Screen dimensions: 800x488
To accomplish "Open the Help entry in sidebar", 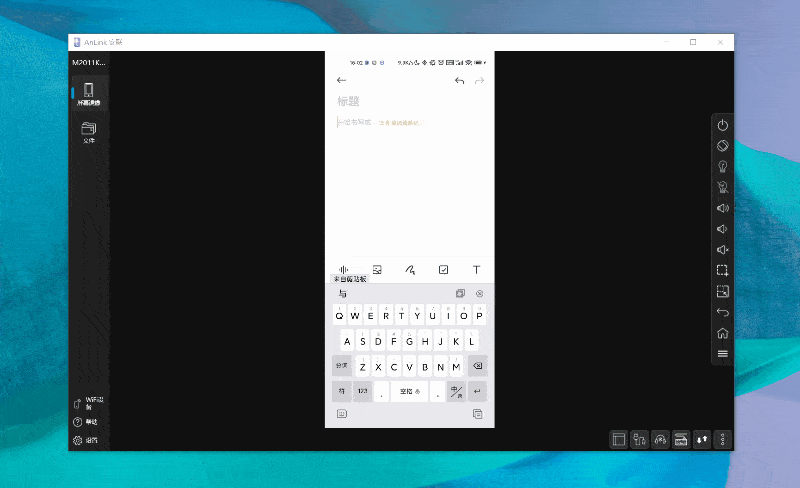I will (86, 422).
